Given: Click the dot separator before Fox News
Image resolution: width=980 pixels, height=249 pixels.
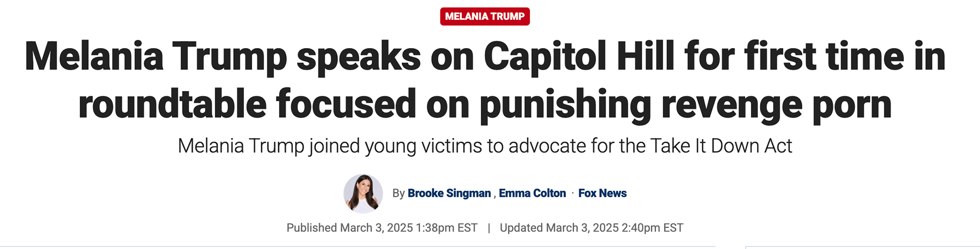Looking at the screenshot, I should [572, 193].
